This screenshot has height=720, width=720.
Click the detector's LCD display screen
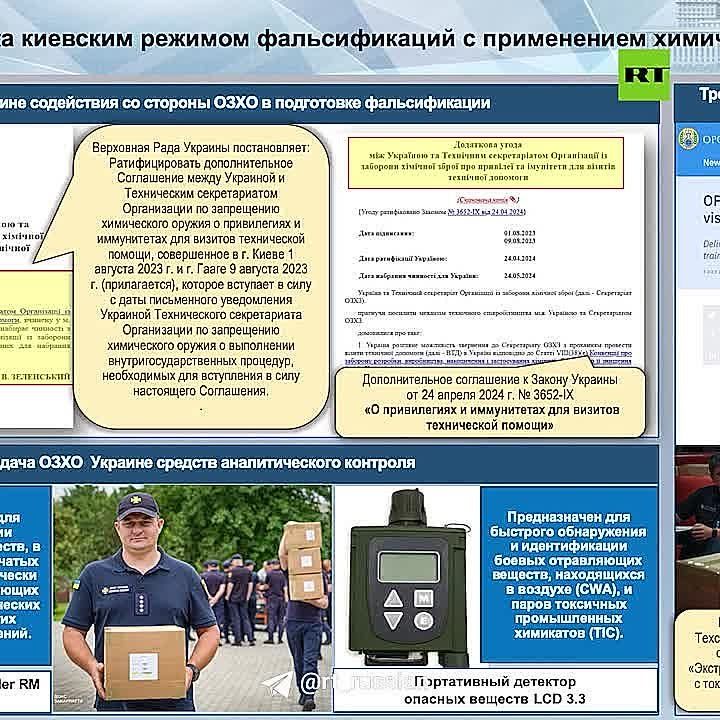(x=408, y=568)
